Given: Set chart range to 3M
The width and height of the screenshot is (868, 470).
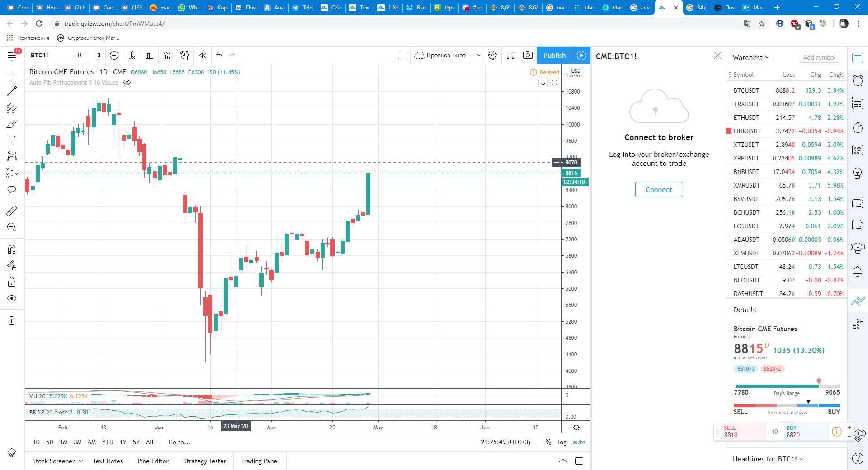Looking at the screenshot, I should point(78,442).
